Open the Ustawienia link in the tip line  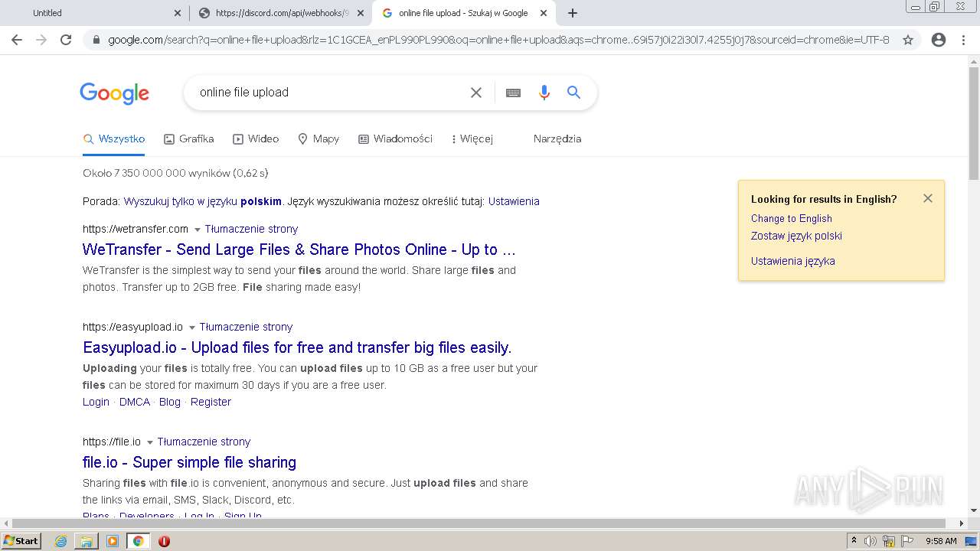[x=514, y=202]
